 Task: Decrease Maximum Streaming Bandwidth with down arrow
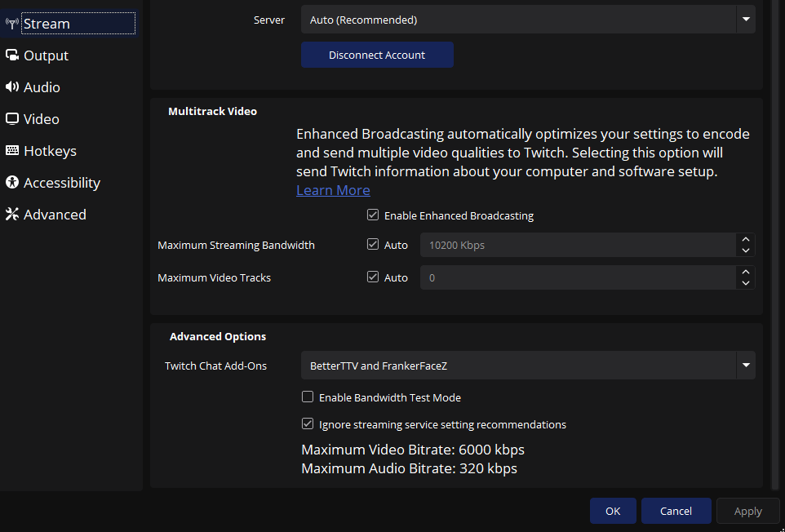coord(746,250)
